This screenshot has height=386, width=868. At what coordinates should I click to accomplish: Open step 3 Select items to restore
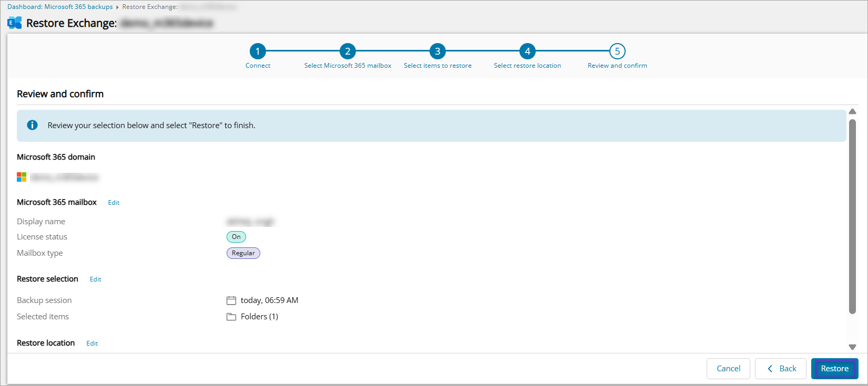[x=437, y=51]
